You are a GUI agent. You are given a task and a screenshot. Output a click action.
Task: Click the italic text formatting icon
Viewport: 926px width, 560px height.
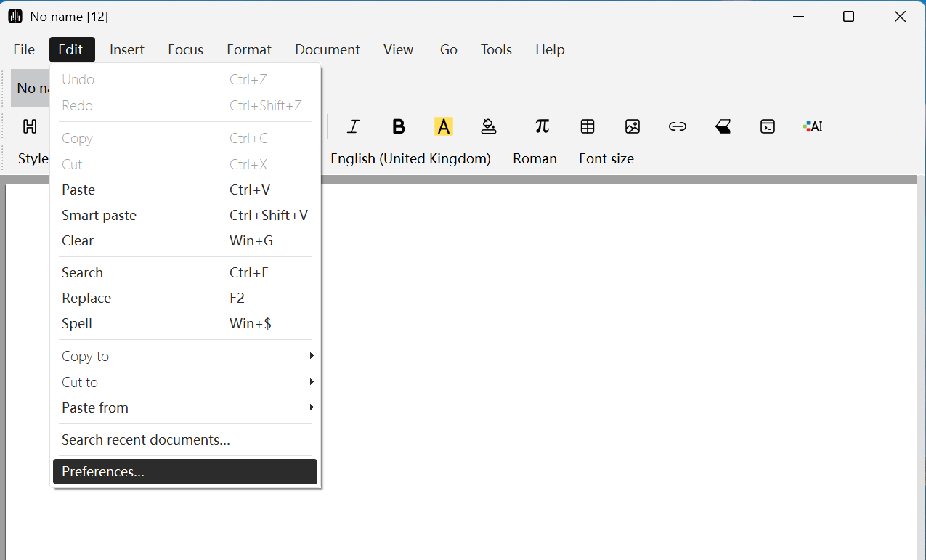pyautogui.click(x=353, y=126)
